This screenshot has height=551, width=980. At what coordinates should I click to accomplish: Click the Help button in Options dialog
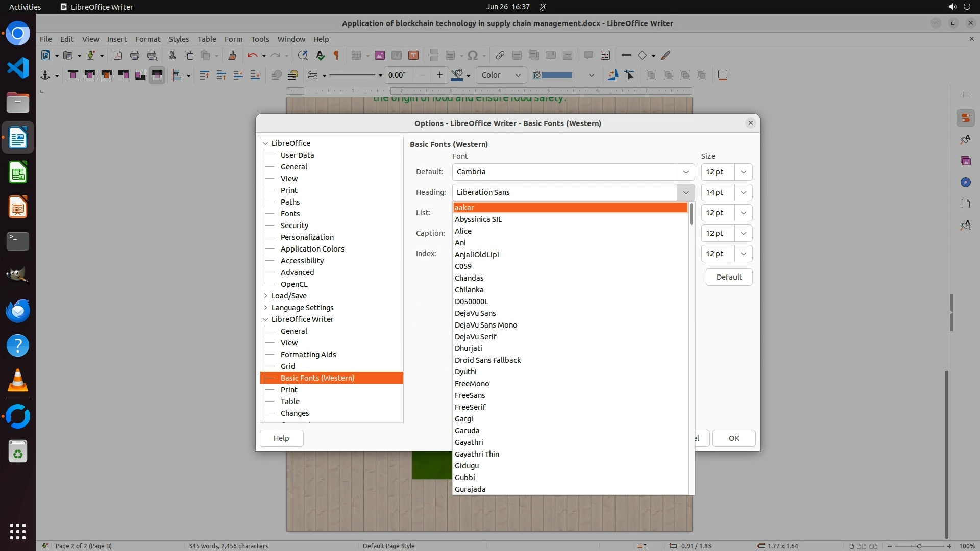tap(281, 438)
